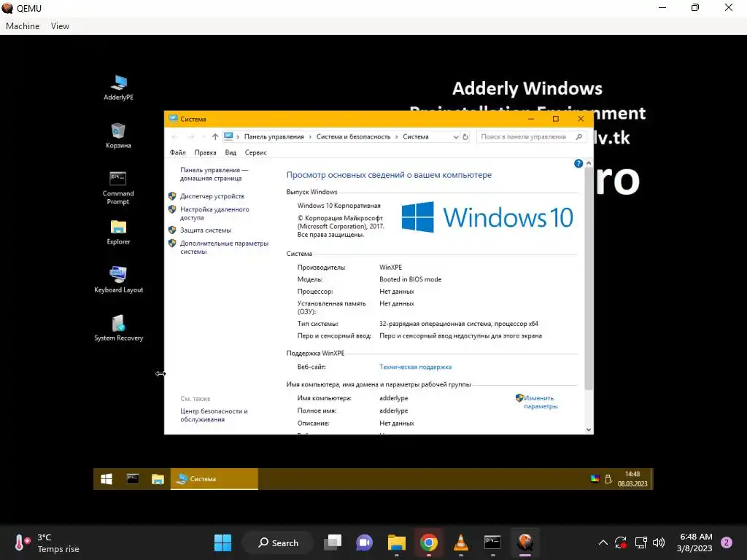Activate the Система taskbar button
Image resolution: width=747 pixels, height=560 pixels.
[214, 479]
